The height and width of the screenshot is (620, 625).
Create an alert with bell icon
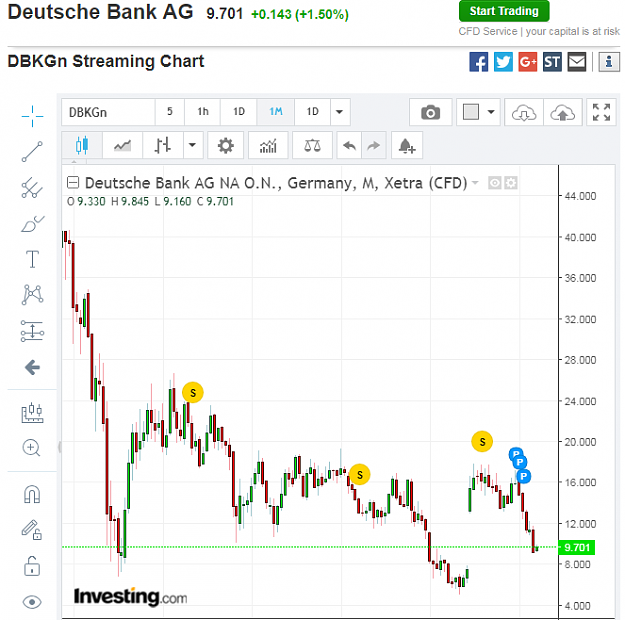[407, 146]
